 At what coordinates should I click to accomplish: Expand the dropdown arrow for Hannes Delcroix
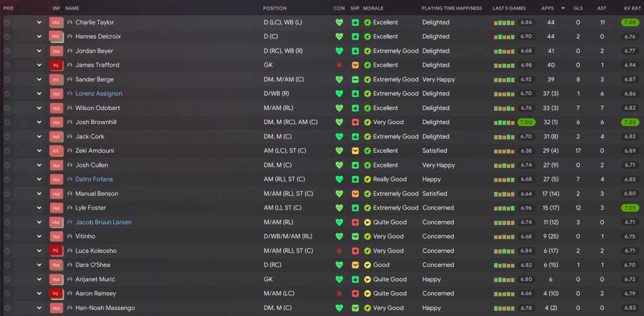pyautogui.click(x=39, y=37)
